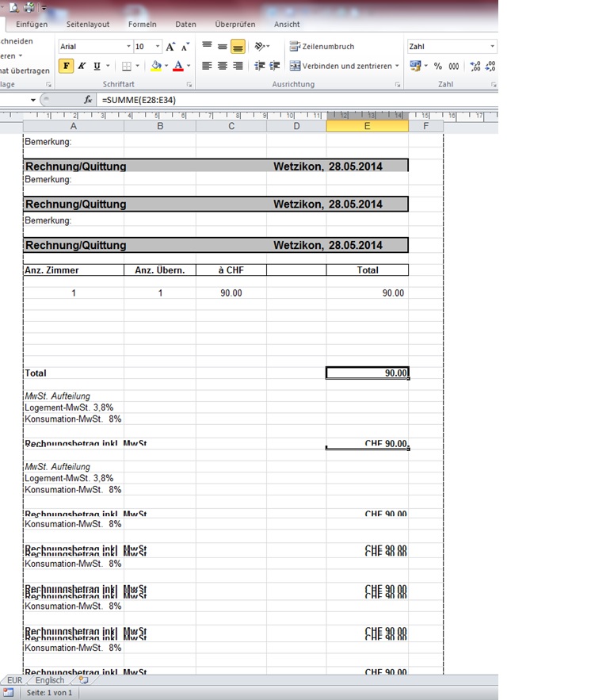Open the Überprüfen tab
Image resolution: width=591 pixels, height=700 pixels.
pyautogui.click(x=235, y=24)
